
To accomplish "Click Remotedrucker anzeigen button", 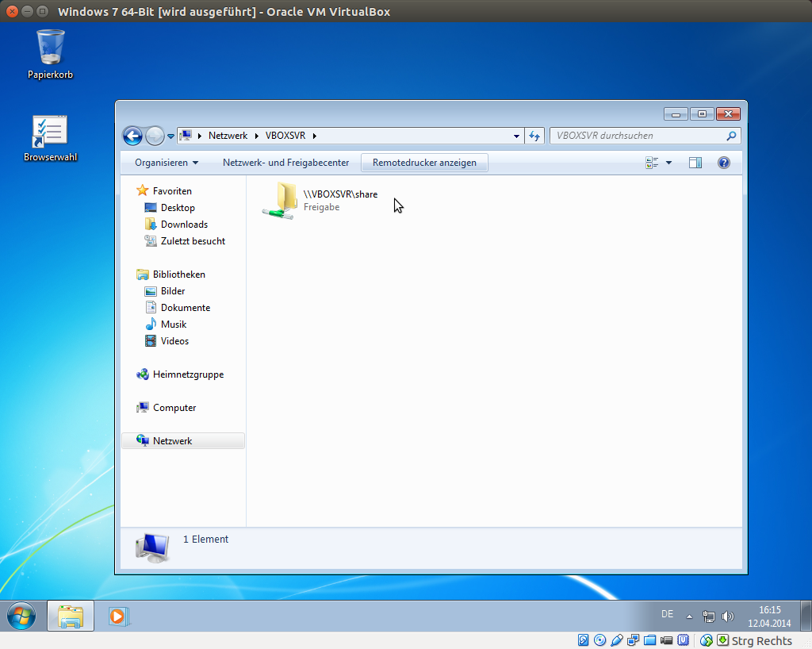I will (x=424, y=163).
